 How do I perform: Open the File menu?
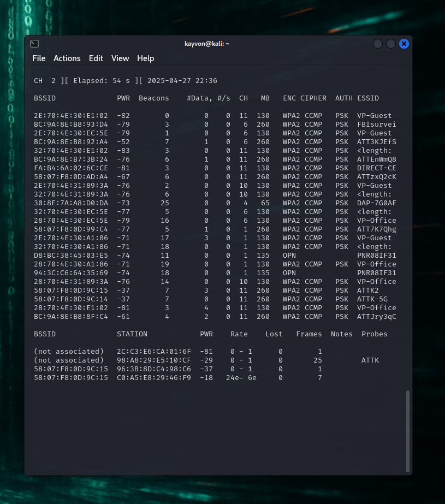tap(39, 58)
